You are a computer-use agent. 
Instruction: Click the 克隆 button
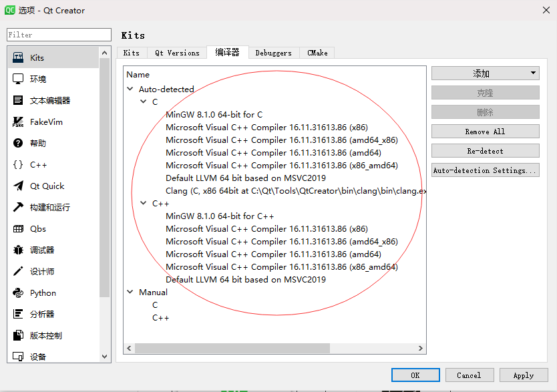point(486,93)
